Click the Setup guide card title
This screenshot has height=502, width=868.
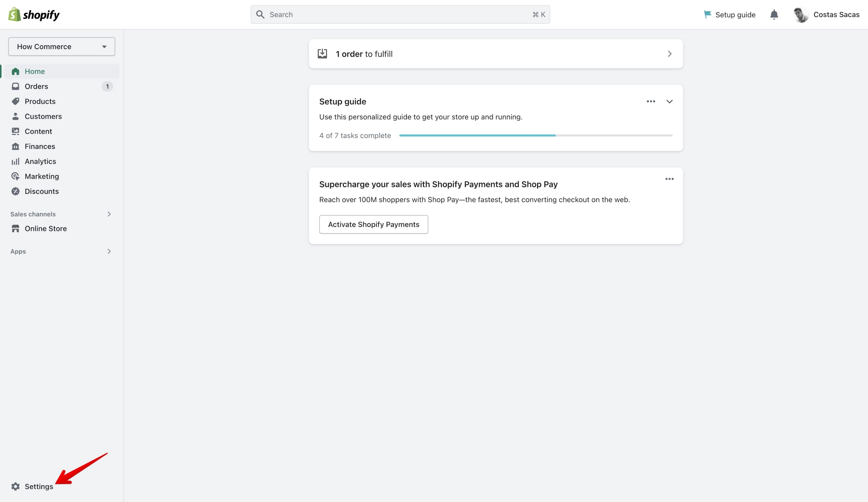[342, 101]
